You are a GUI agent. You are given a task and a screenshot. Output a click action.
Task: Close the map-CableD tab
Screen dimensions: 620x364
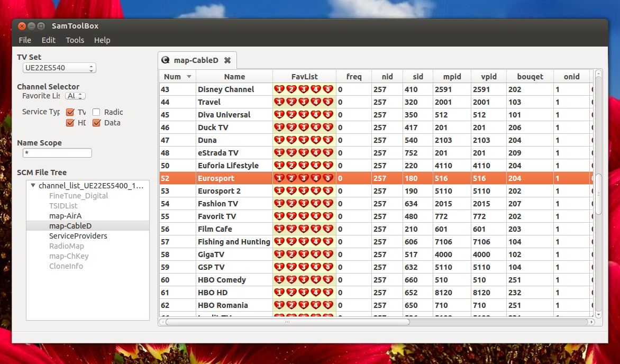[x=227, y=60]
